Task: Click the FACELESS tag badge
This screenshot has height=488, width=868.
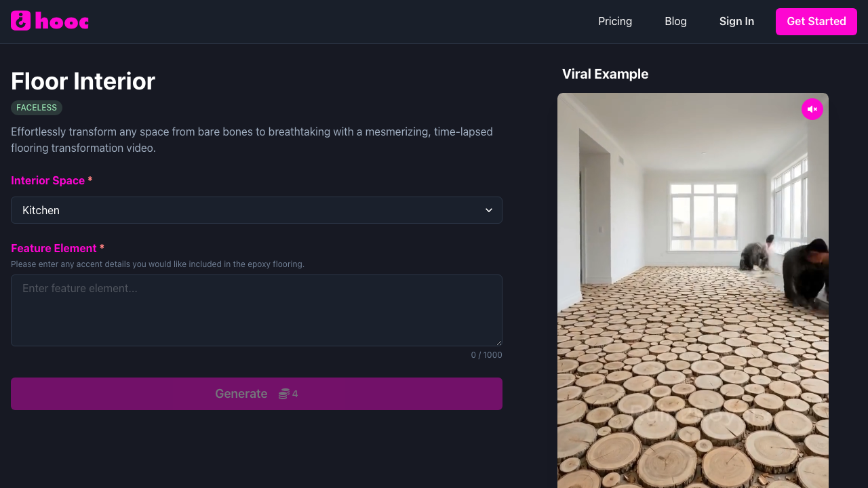Action: pos(37,108)
